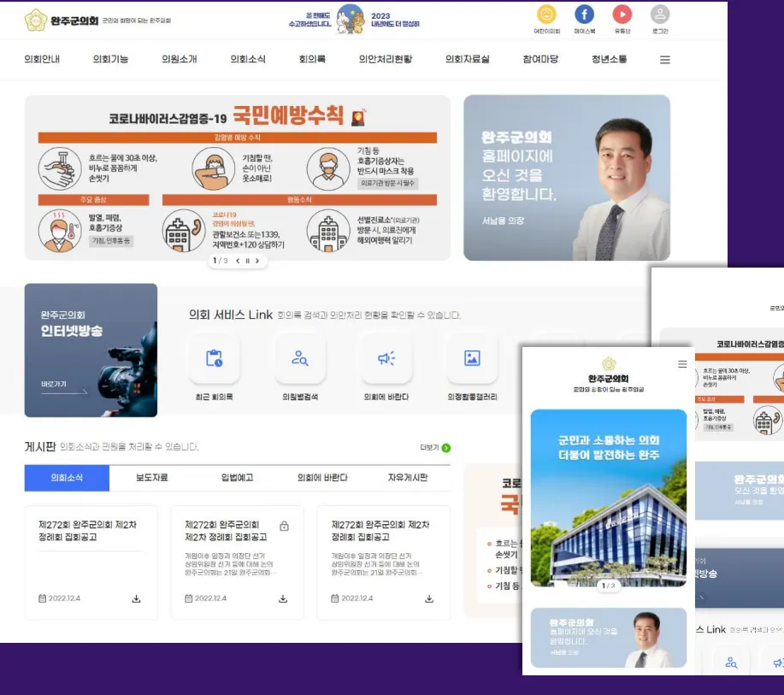The width and height of the screenshot is (784, 695).
Task: Click calendar icon on first notice card
Action: (x=43, y=598)
